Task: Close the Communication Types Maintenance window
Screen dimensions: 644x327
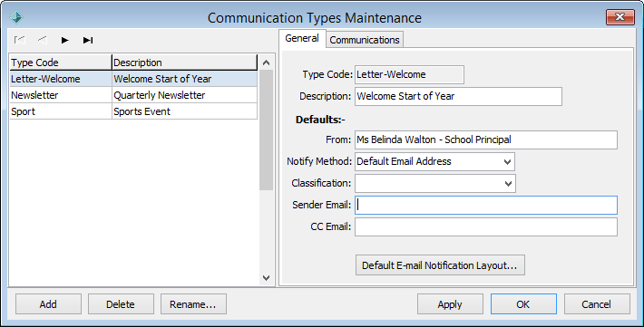Action: [x=620, y=17]
